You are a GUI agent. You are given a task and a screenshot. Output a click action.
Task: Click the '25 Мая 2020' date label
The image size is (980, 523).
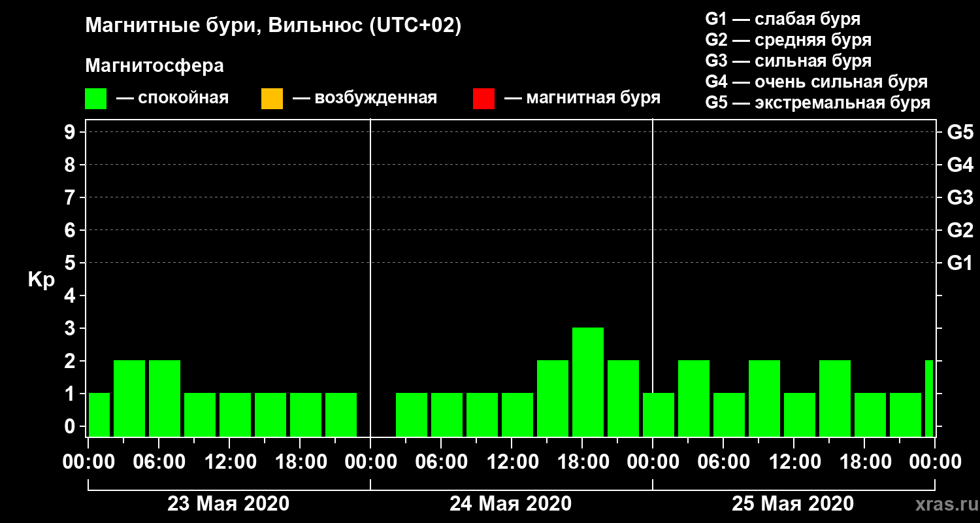(792, 504)
